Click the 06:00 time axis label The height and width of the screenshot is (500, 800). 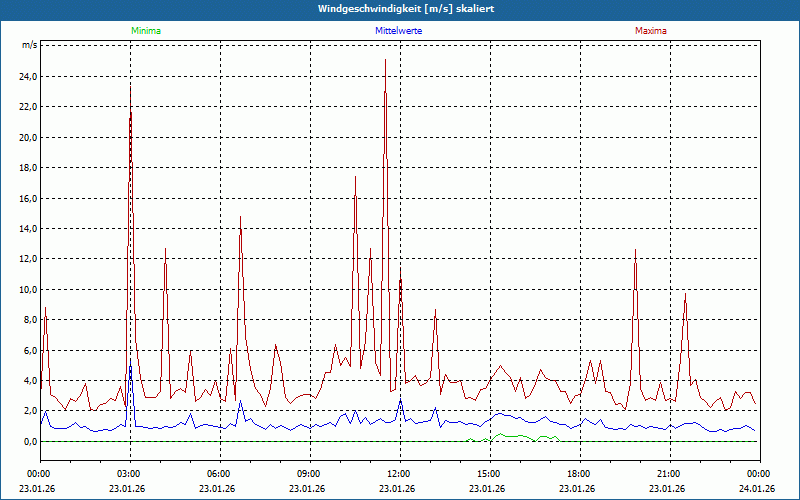(219, 473)
